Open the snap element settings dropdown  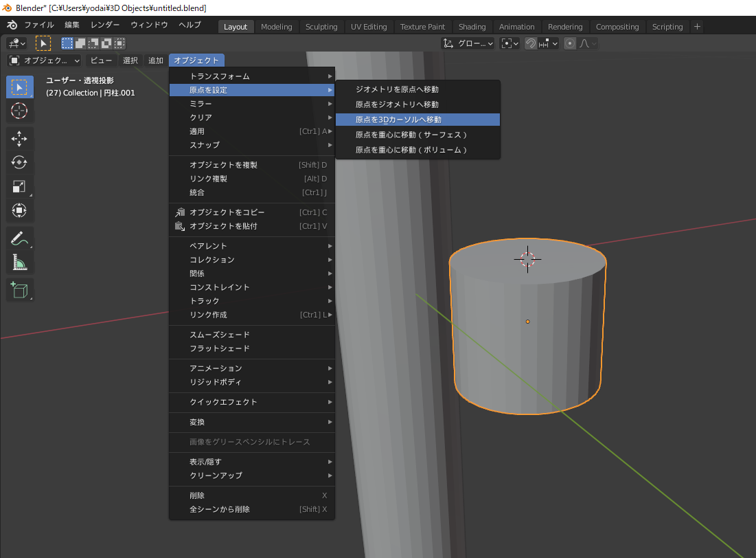(548, 43)
